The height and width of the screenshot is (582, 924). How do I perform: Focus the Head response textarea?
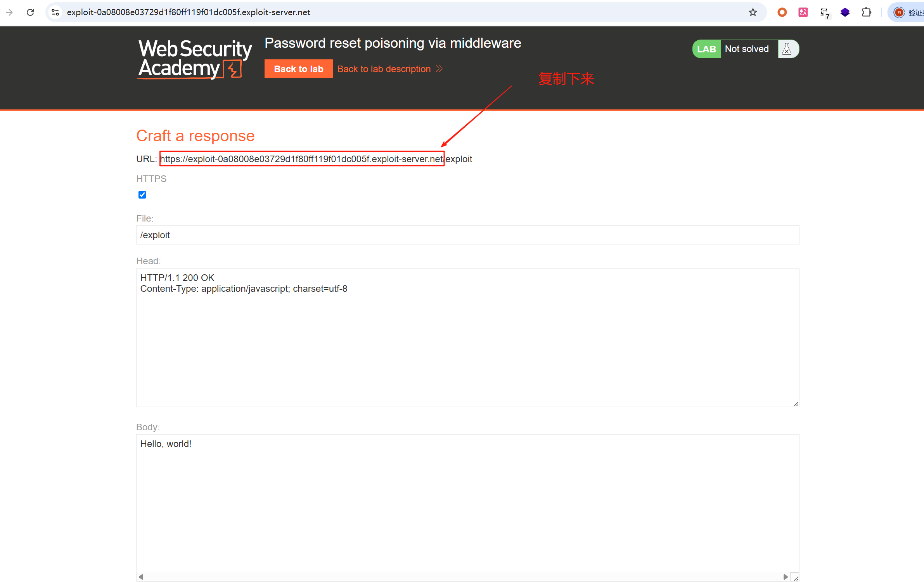coord(467,338)
